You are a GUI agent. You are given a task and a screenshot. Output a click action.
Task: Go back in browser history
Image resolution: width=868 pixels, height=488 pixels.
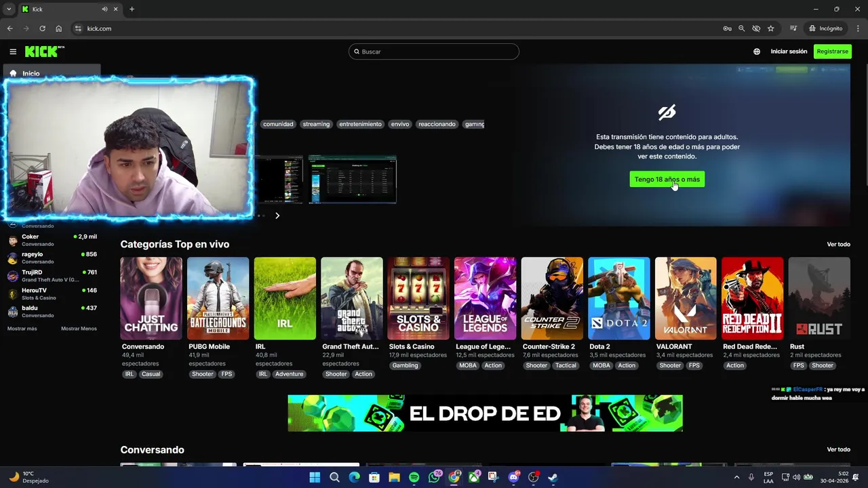pyautogui.click(x=10, y=28)
